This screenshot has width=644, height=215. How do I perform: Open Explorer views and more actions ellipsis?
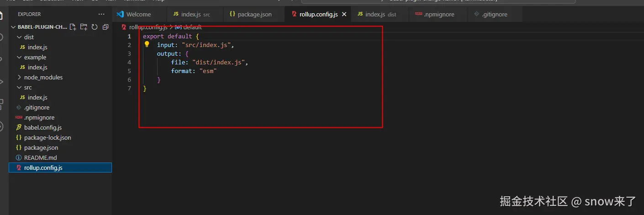(x=101, y=14)
